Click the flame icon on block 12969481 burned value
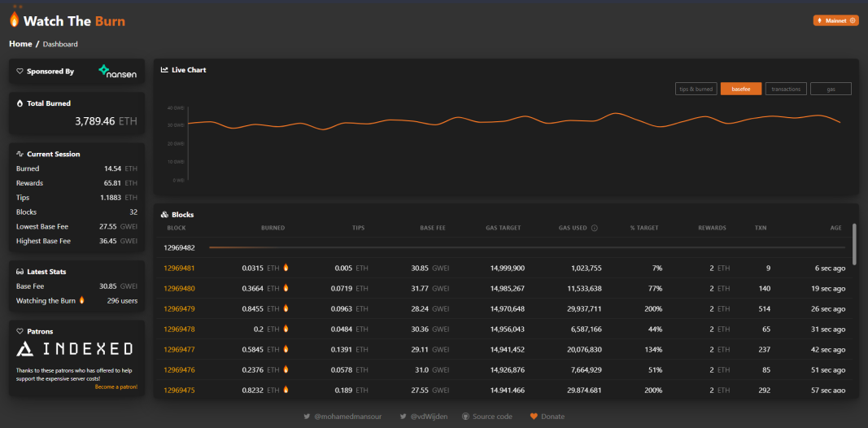 286,268
